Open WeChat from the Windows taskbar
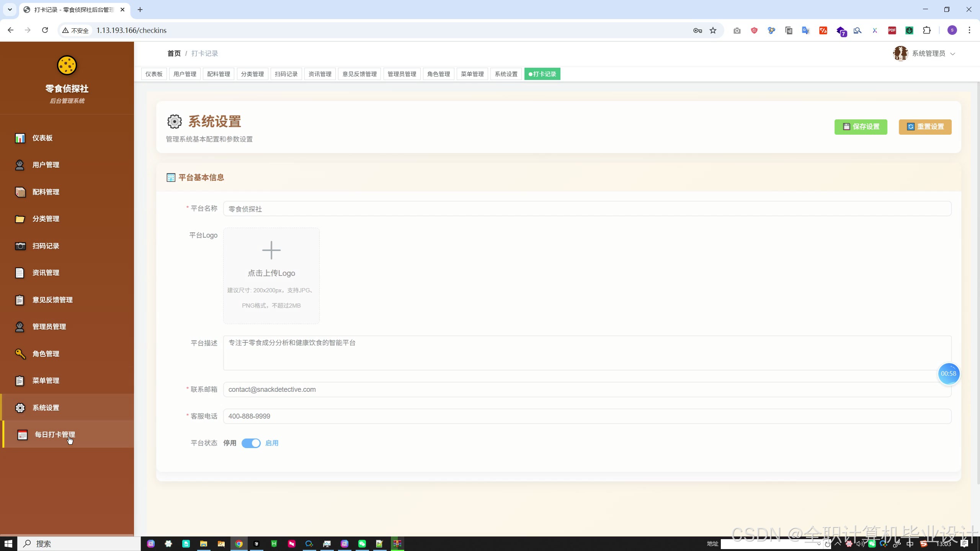The height and width of the screenshot is (551, 980). (362, 544)
